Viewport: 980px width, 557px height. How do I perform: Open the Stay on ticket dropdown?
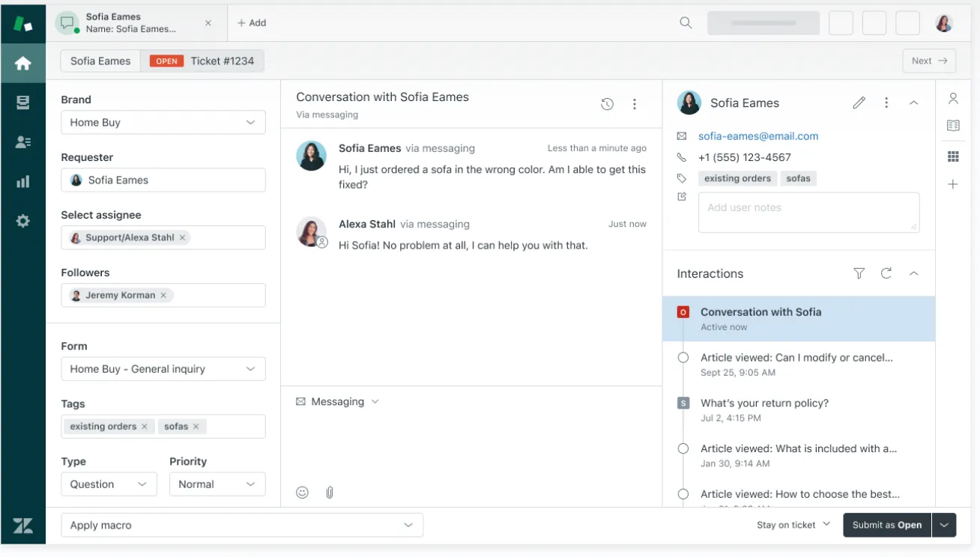(793, 525)
